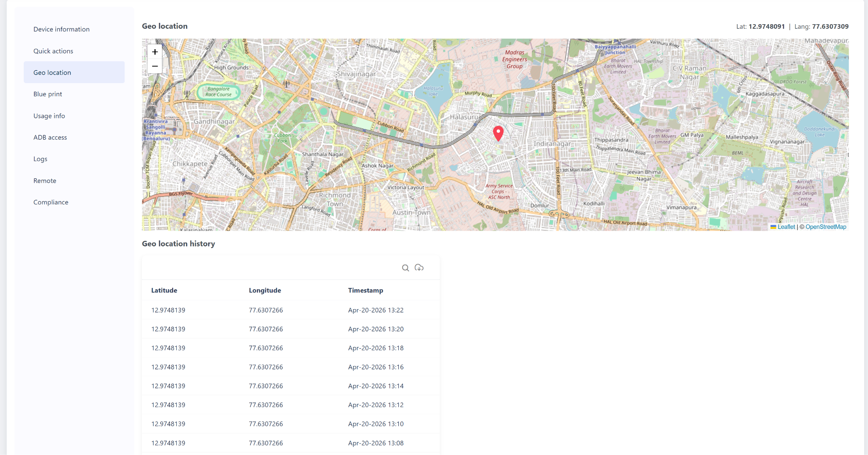This screenshot has height=455, width=868.
Task: Click the Richmond Town map label
Action: (335, 199)
